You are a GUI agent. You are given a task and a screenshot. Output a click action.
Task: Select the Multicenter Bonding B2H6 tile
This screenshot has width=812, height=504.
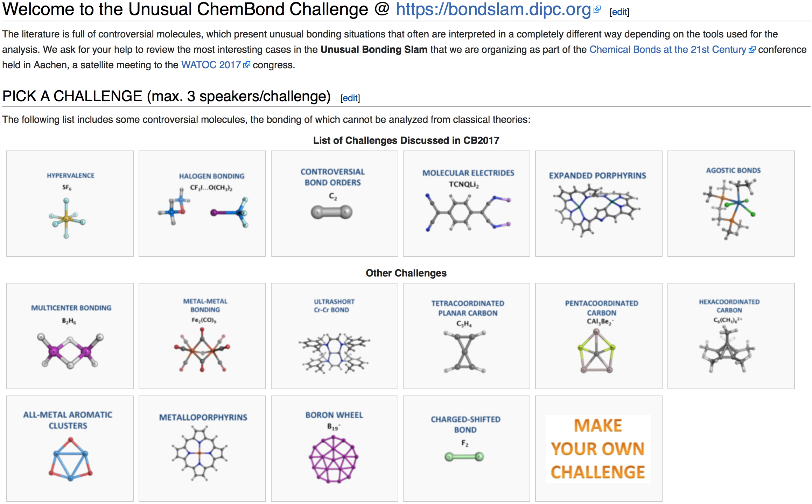[70, 336]
